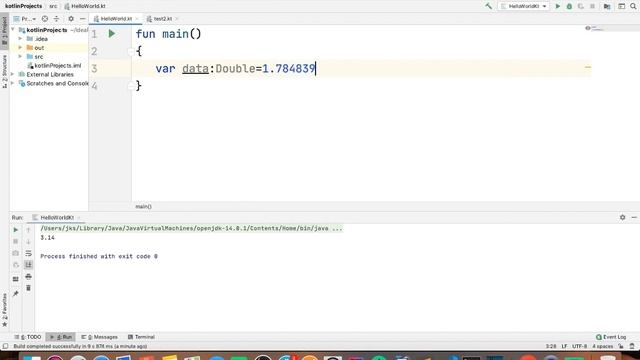640x360 pixels.
Task: Click Up the Stack Trace arrow
Action: click(x=28, y=230)
